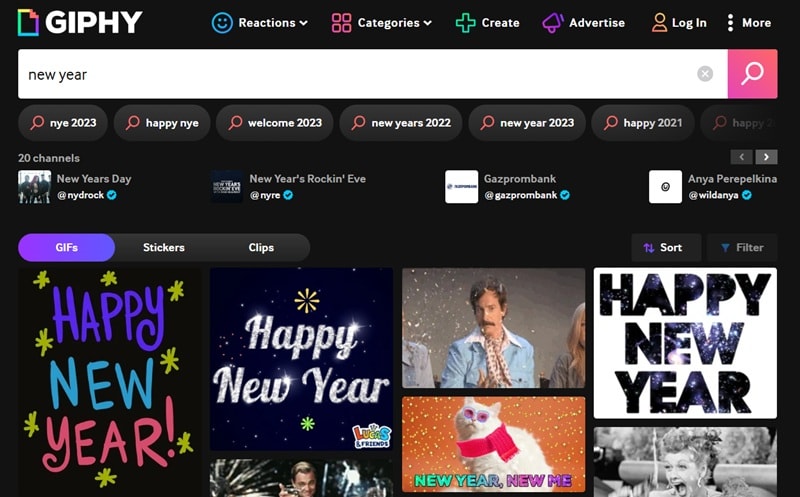Open the @nyre channel handle

click(265, 195)
